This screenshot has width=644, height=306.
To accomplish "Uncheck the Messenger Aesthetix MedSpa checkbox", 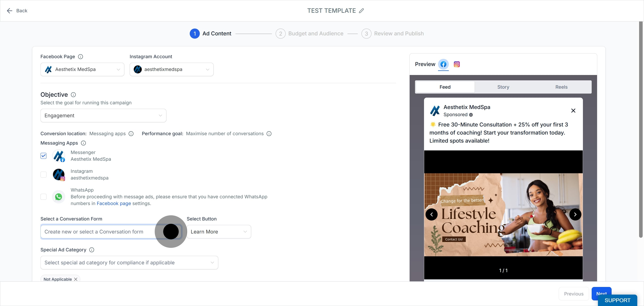I will pyautogui.click(x=44, y=156).
